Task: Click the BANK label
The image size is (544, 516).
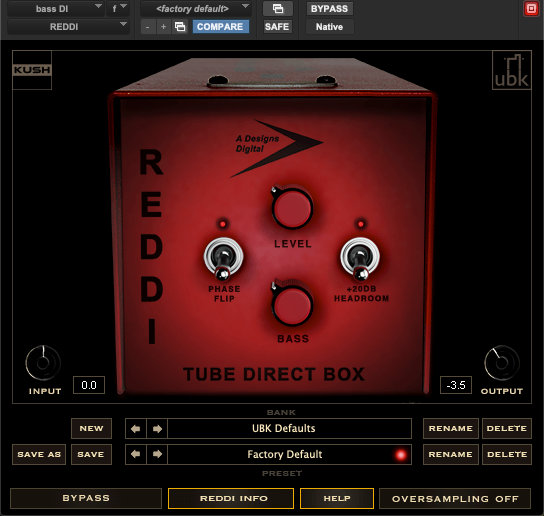Action: click(x=281, y=412)
